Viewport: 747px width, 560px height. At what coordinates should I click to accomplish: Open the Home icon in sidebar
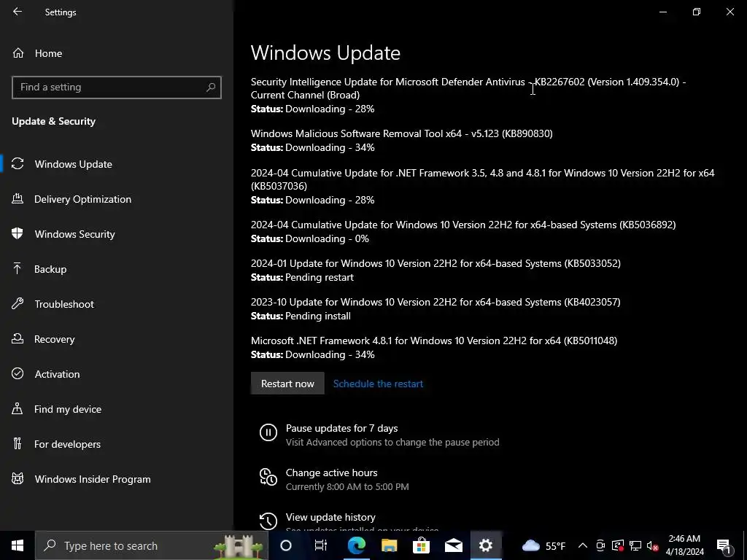(18, 52)
